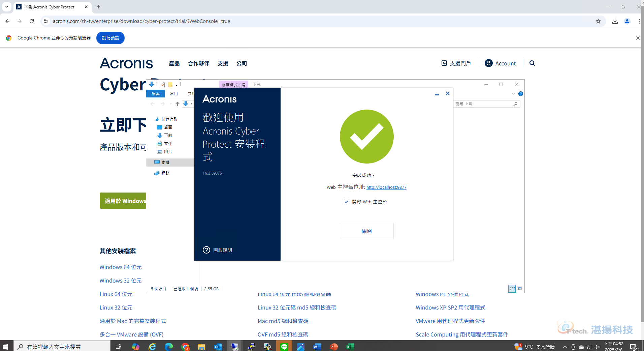Expand the Explorer ribbon chevron

tap(513, 94)
